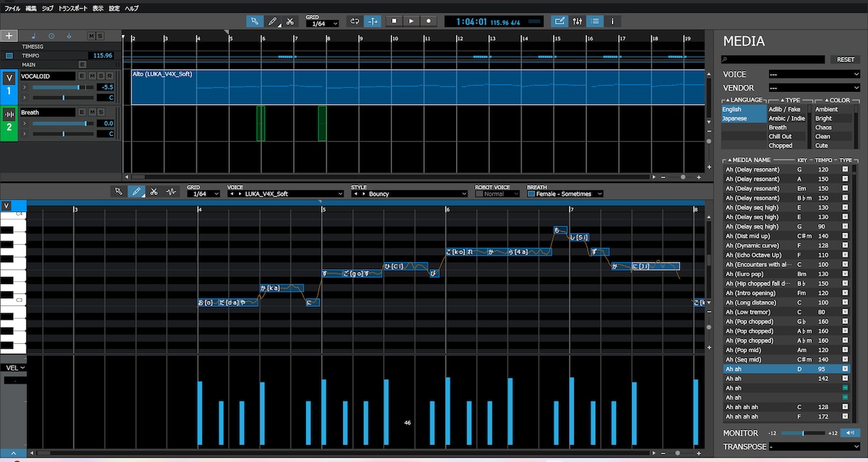Open the STYLE Bouncy dropdown
The image size is (868, 462).
(x=409, y=194)
